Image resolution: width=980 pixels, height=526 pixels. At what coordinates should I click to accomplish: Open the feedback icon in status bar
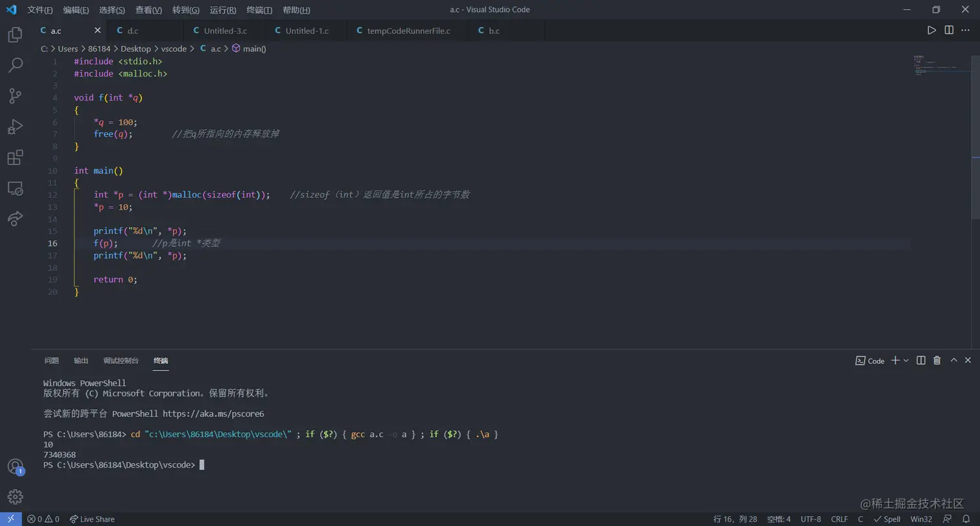click(948, 519)
